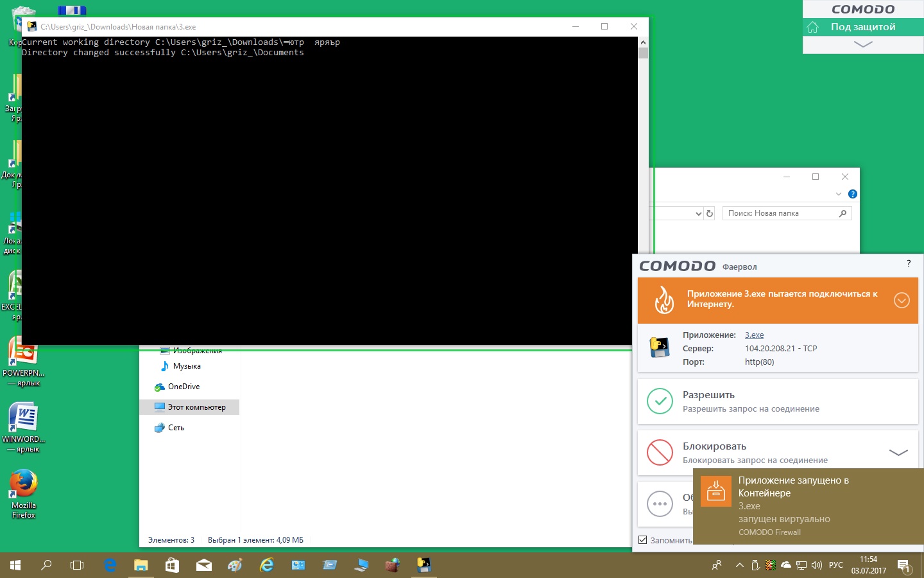
Task: Open the Action Center notifications
Action: (x=904, y=566)
